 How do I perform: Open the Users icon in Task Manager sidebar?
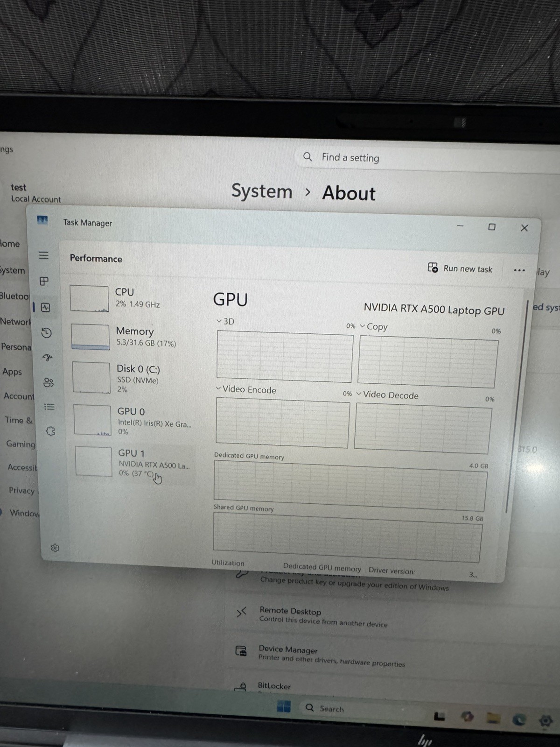48,382
